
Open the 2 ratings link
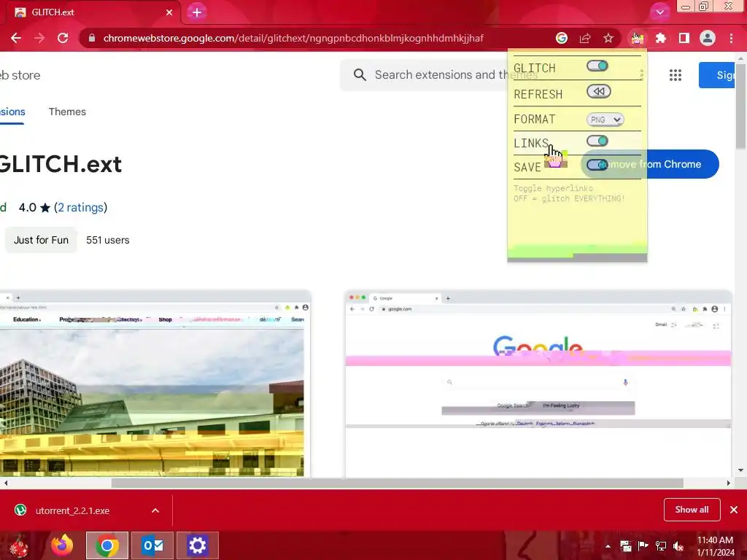[x=80, y=208]
